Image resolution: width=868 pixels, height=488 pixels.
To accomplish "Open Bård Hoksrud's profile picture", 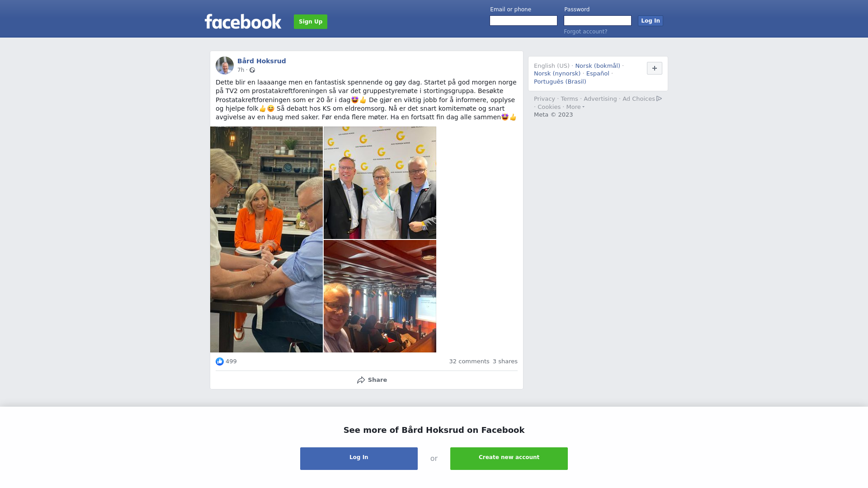I will (x=225, y=66).
